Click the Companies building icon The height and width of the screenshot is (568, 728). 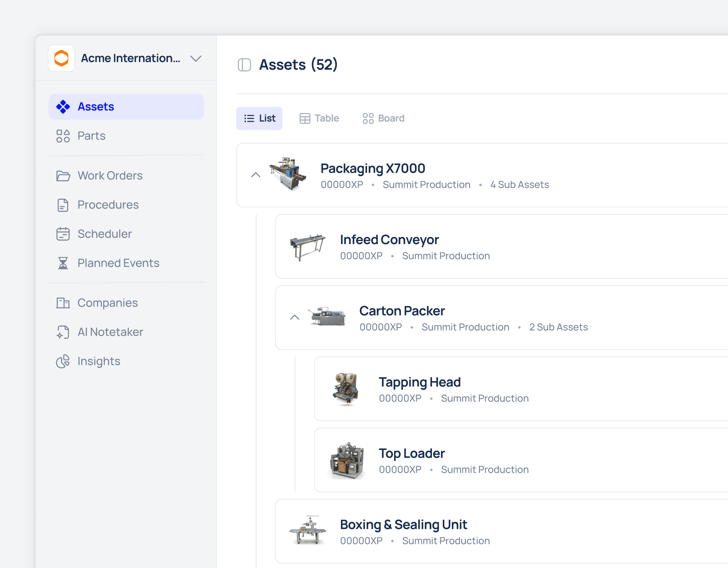(x=63, y=303)
